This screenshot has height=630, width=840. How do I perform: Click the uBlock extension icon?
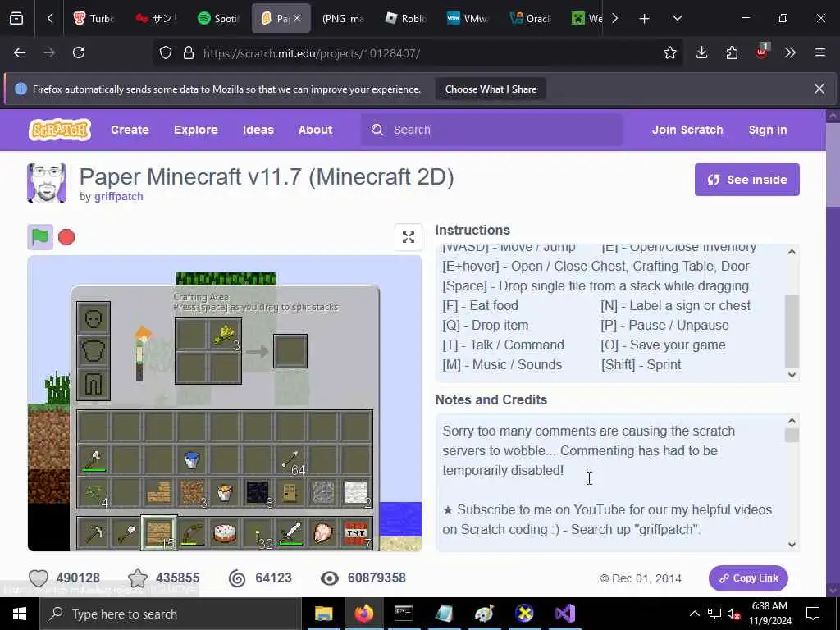[x=762, y=52]
